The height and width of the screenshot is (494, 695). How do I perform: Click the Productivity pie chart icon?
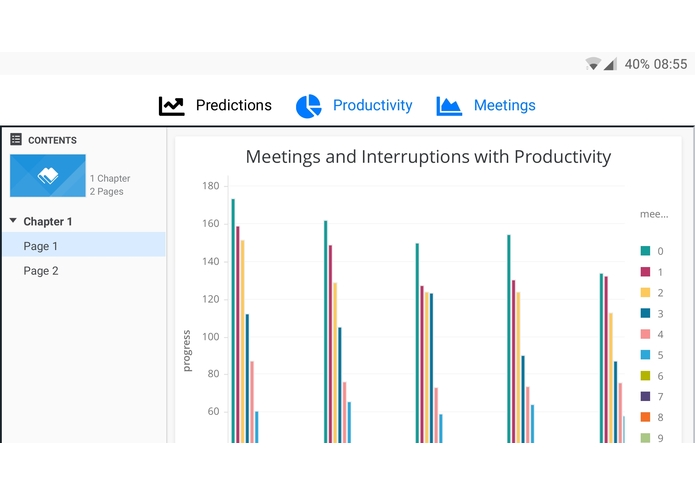308,106
